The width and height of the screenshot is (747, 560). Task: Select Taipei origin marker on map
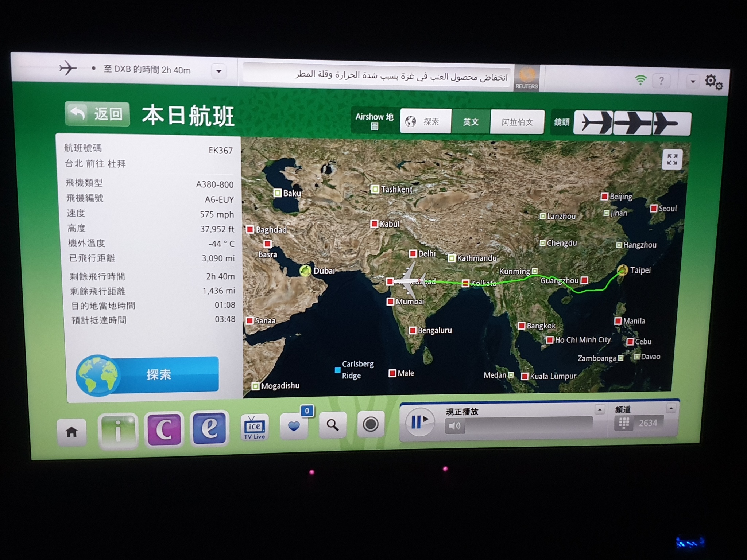[x=622, y=270]
